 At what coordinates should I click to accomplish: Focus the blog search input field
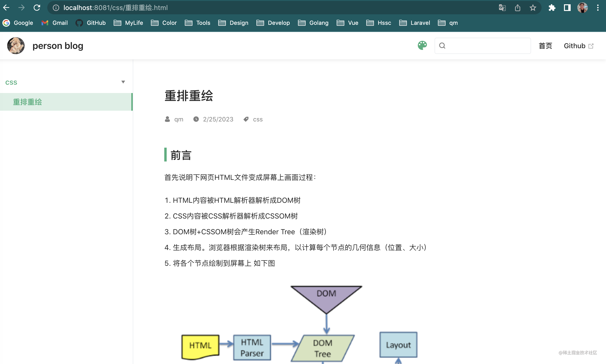483,46
